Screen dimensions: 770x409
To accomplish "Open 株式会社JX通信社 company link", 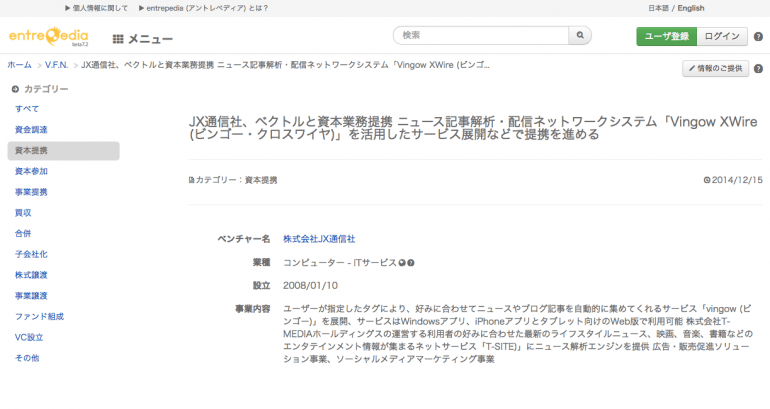I will tap(319, 239).
